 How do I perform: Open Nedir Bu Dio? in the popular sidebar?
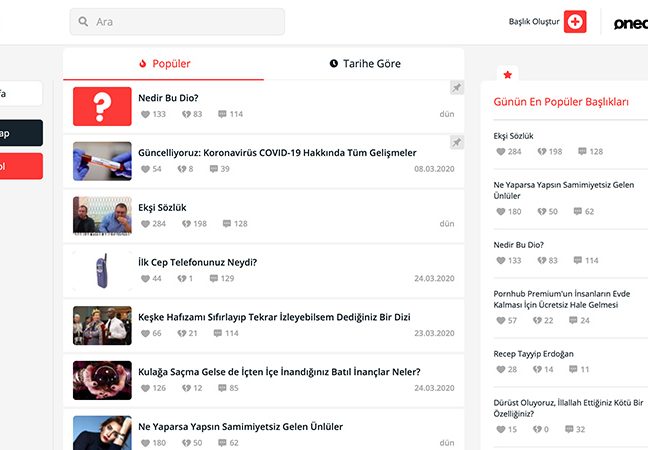point(519,245)
